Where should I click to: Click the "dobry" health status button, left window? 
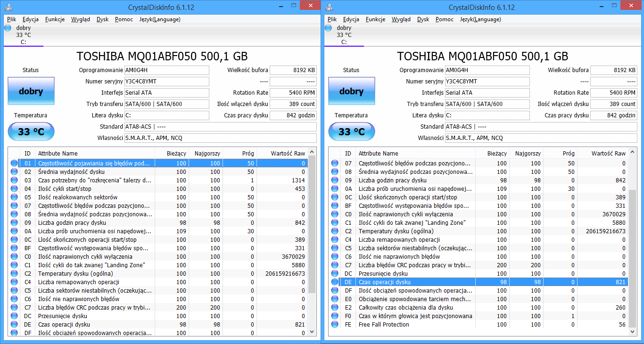click(x=31, y=91)
